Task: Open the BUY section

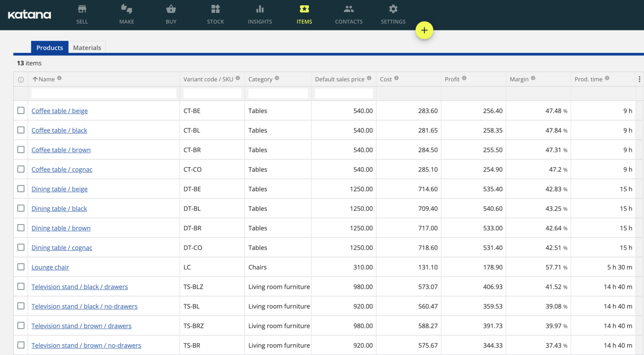Action: point(171,14)
